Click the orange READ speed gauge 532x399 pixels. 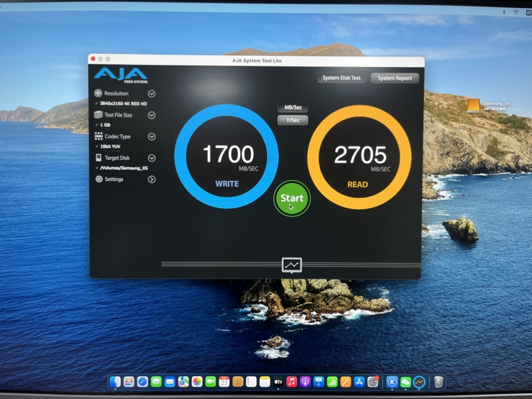[359, 157]
